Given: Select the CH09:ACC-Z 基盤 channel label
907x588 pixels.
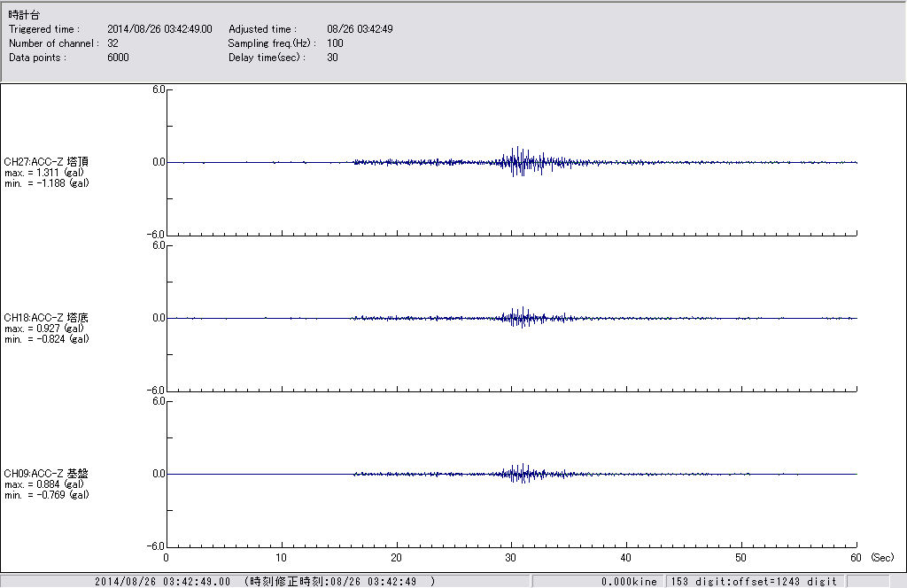Looking at the screenshot, I should [x=46, y=473].
